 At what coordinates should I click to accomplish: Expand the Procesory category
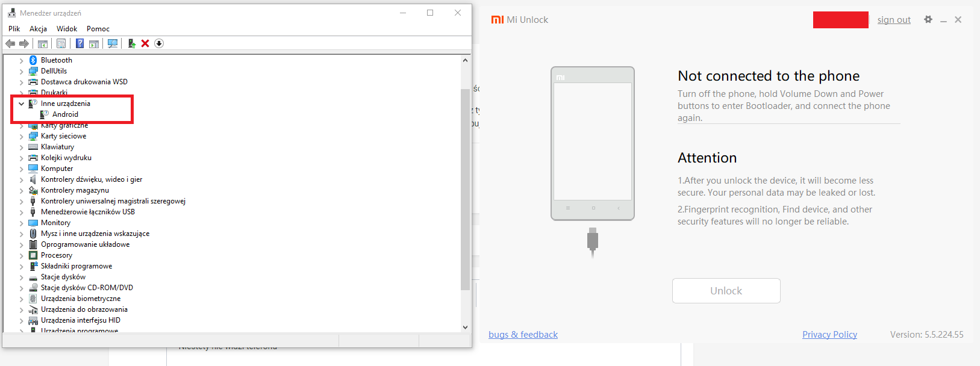coord(22,255)
